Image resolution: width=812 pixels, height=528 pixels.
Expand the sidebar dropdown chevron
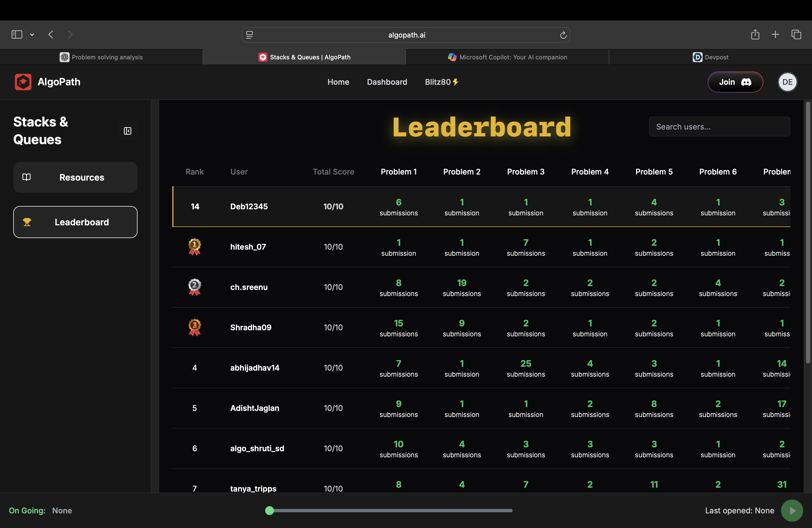pyautogui.click(x=32, y=35)
